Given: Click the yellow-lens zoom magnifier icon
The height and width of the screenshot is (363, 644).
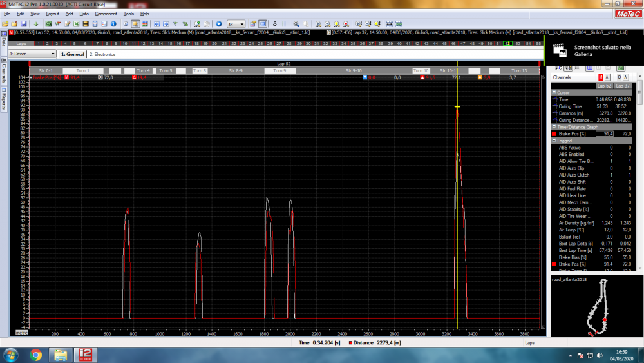Looking at the screenshot, I should 337,24.
